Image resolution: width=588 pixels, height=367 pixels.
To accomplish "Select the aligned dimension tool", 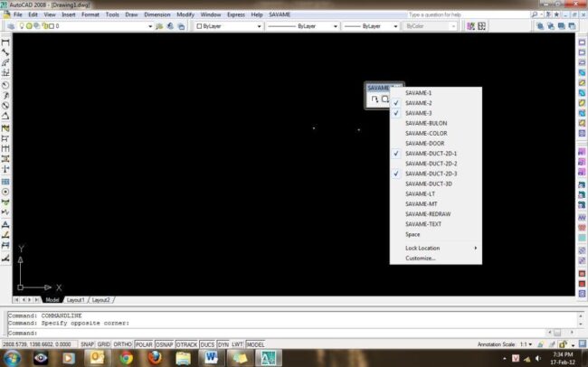I will (x=5, y=52).
